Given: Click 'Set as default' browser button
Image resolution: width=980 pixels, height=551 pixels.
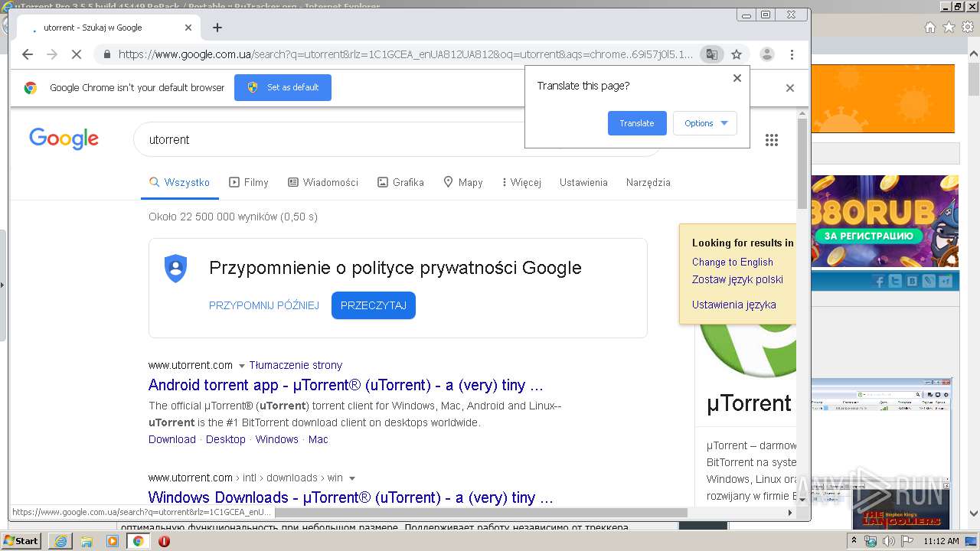Looking at the screenshot, I should [283, 87].
